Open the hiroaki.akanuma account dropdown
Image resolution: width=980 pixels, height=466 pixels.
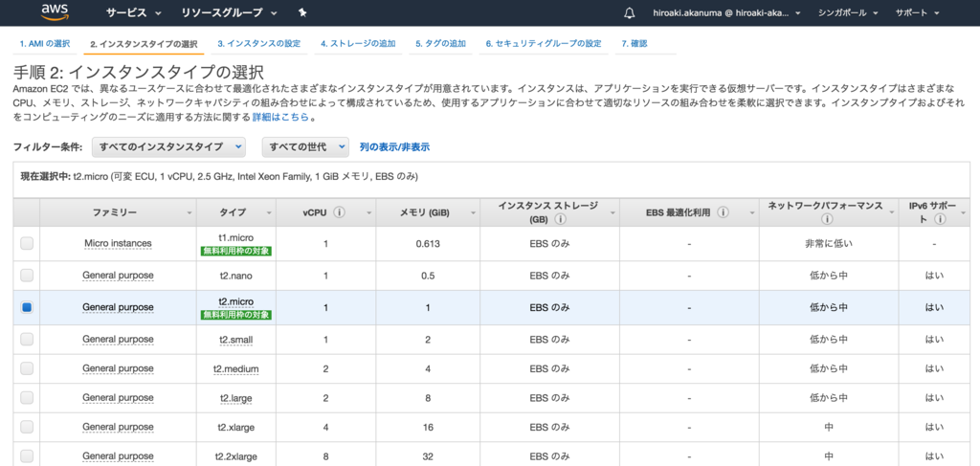point(726,13)
